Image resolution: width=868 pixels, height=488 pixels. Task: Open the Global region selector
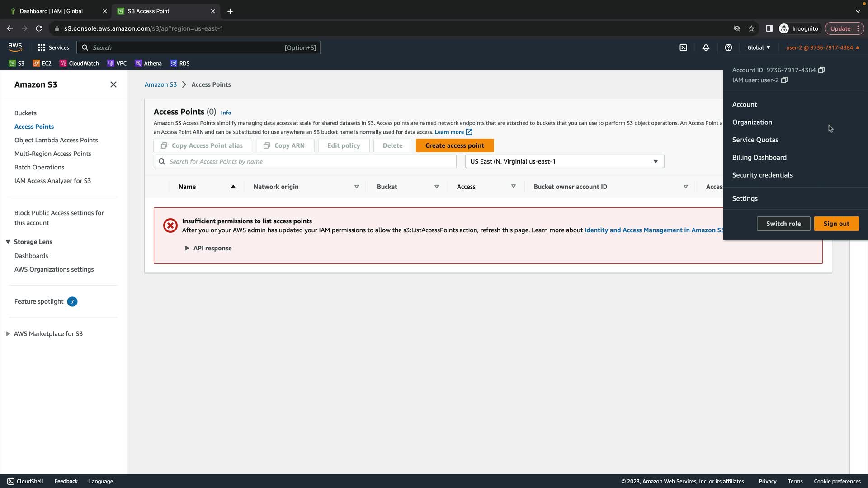coord(759,47)
